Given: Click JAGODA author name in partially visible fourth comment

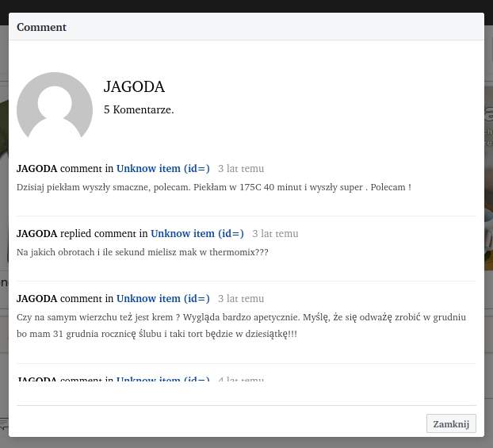Looking at the screenshot, I should point(36,380).
